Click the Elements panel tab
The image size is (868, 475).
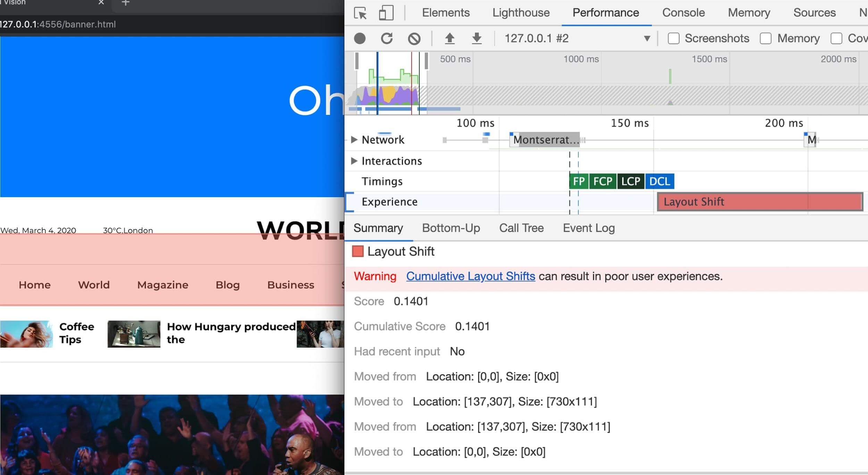[446, 13]
